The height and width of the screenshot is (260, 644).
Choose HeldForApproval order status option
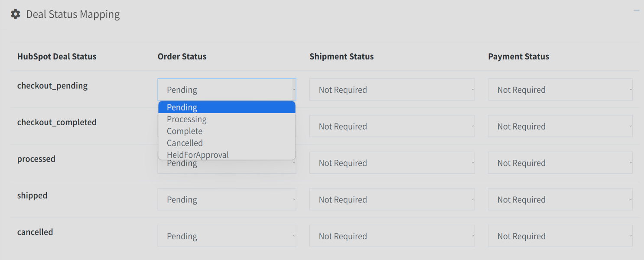click(x=227, y=154)
